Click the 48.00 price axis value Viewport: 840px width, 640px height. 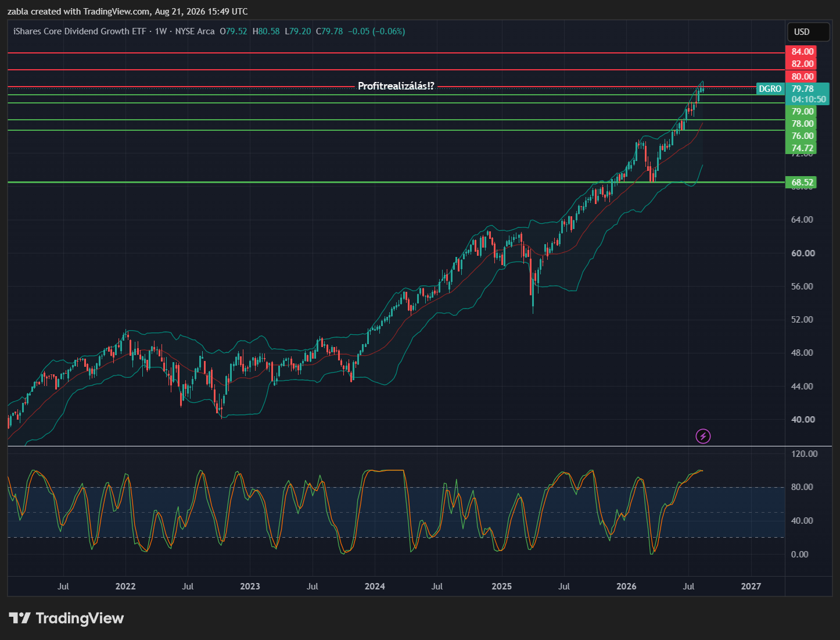[802, 353]
